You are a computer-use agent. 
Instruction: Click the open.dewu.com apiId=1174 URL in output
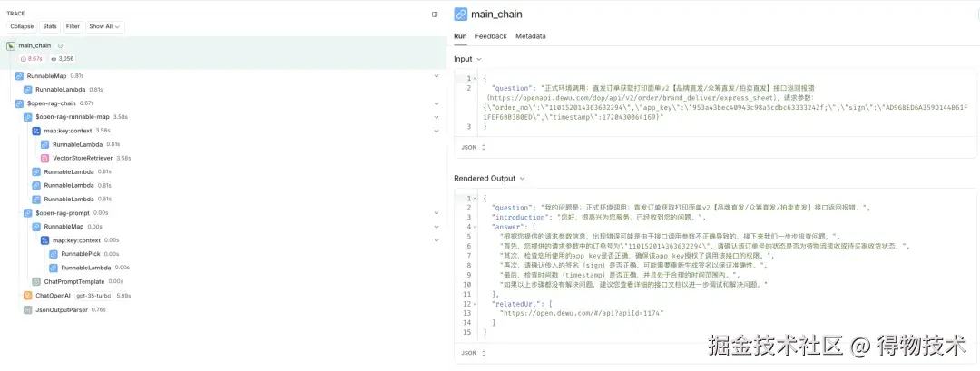click(x=583, y=313)
